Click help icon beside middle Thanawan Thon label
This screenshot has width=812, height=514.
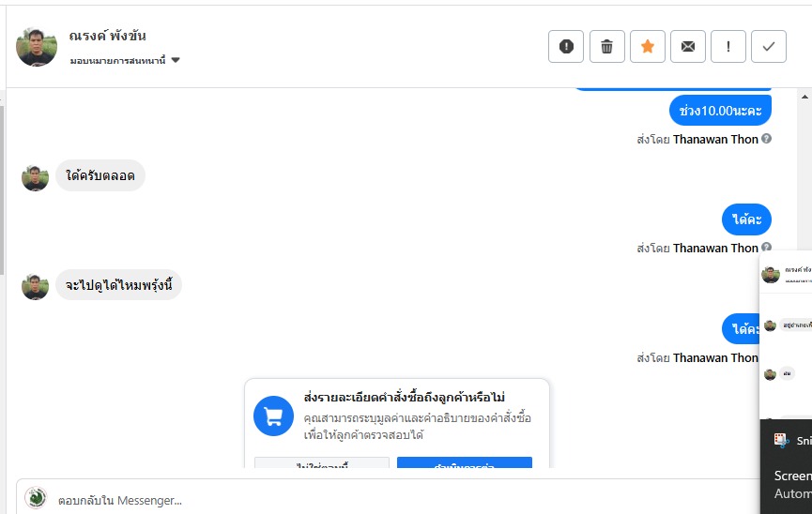tap(767, 248)
